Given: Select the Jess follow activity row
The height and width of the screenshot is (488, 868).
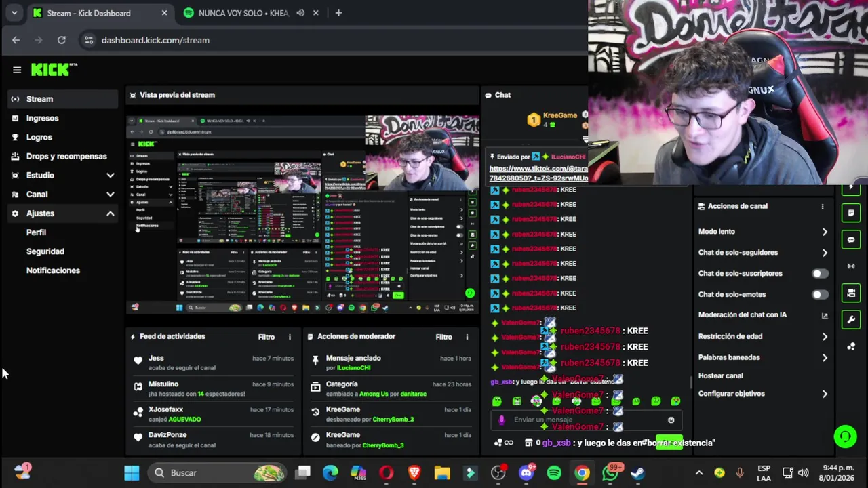Looking at the screenshot, I should (215, 363).
